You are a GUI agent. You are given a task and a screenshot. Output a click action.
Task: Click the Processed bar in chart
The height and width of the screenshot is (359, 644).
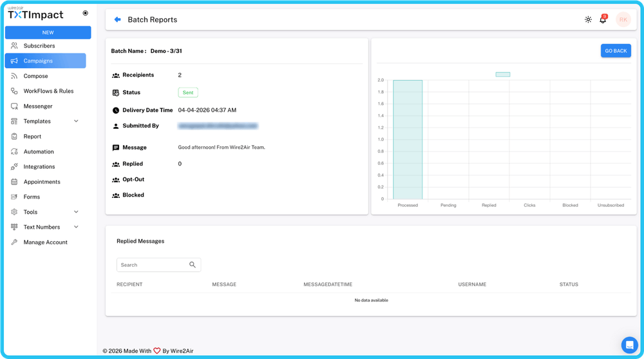pos(408,140)
